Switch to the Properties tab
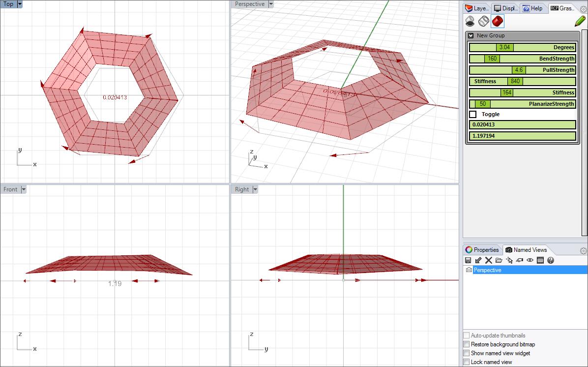588x367 pixels. click(x=482, y=250)
